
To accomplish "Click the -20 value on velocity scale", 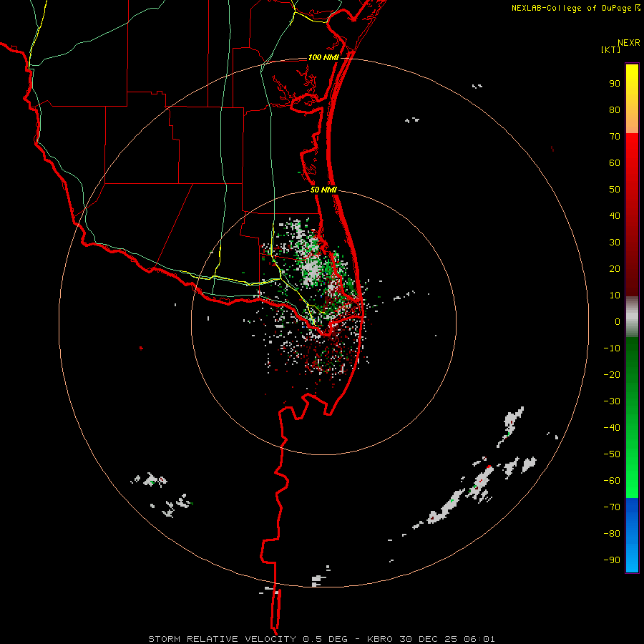I will pos(612,374).
